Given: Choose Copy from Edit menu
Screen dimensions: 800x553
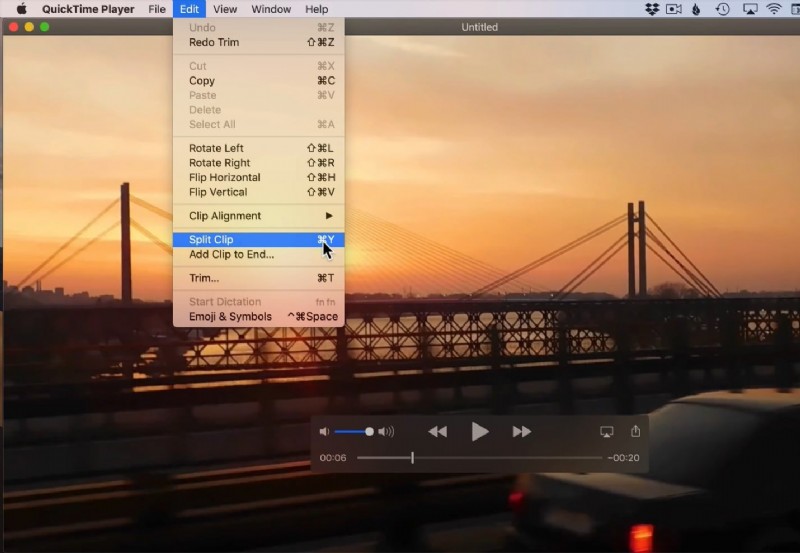Looking at the screenshot, I should 259,81.
